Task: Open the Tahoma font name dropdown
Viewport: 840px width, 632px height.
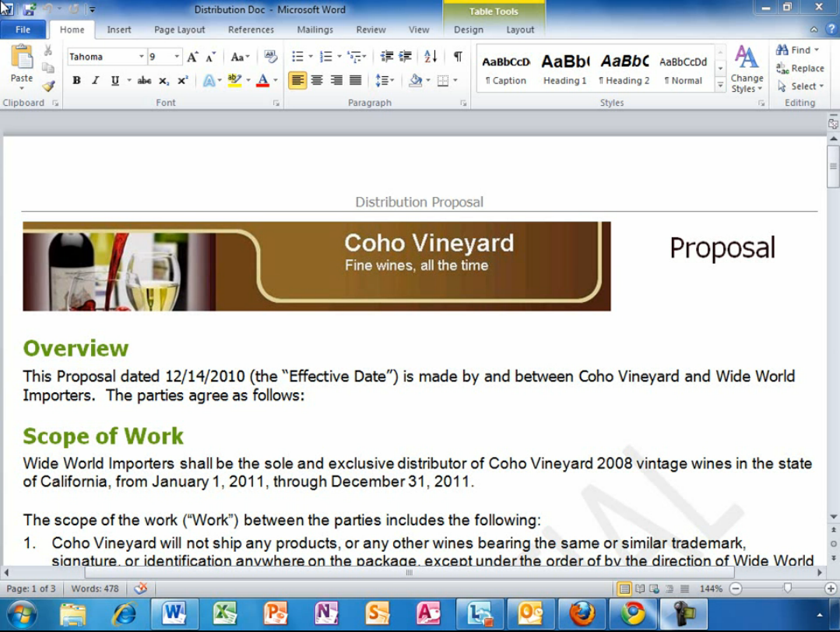Action: pyautogui.click(x=142, y=57)
